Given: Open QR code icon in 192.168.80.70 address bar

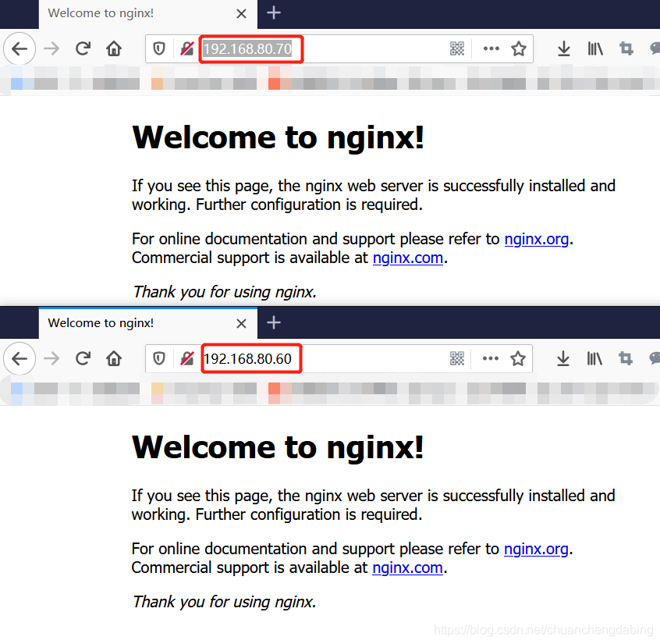Looking at the screenshot, I should click(457, 49).
